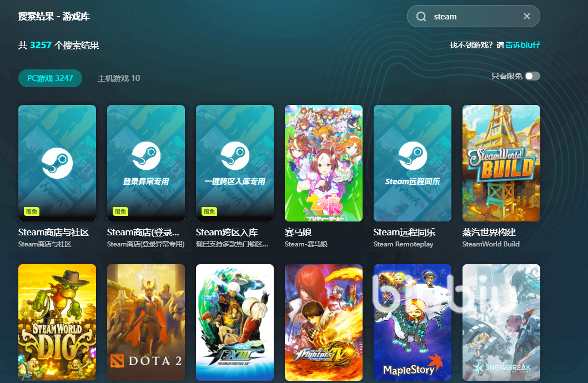
Task: Open the DOTA 2 game cover
Action: point(146,322)
